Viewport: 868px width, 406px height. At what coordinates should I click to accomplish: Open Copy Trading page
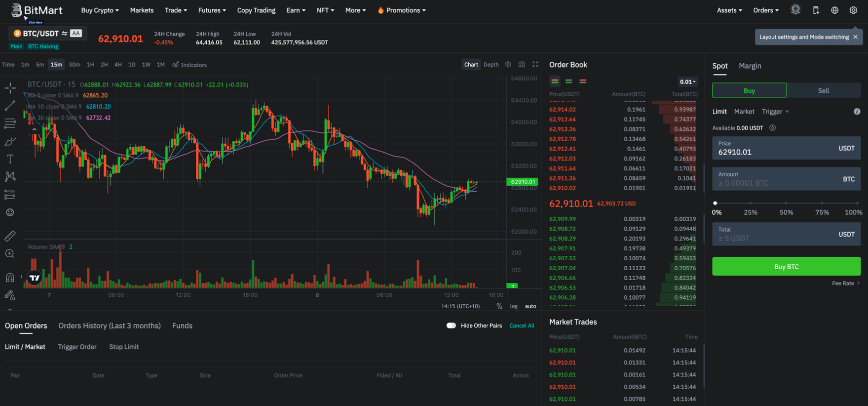pyautogui.click(x=256, y=10)
